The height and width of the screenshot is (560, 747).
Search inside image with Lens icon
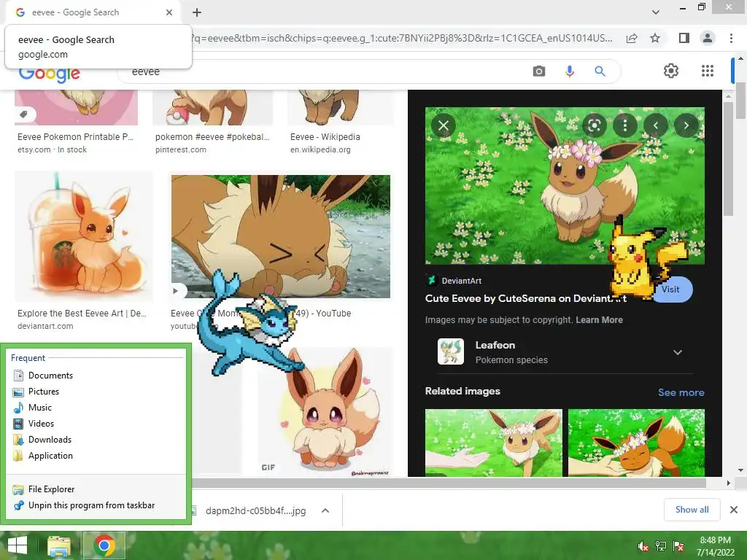point(594,125)
